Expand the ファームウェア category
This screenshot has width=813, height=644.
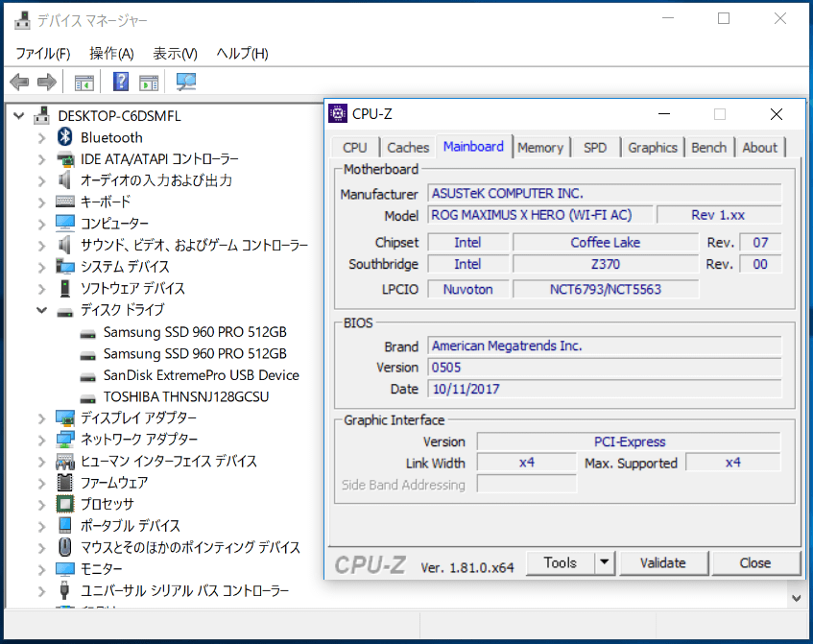(x=42, y=484)
